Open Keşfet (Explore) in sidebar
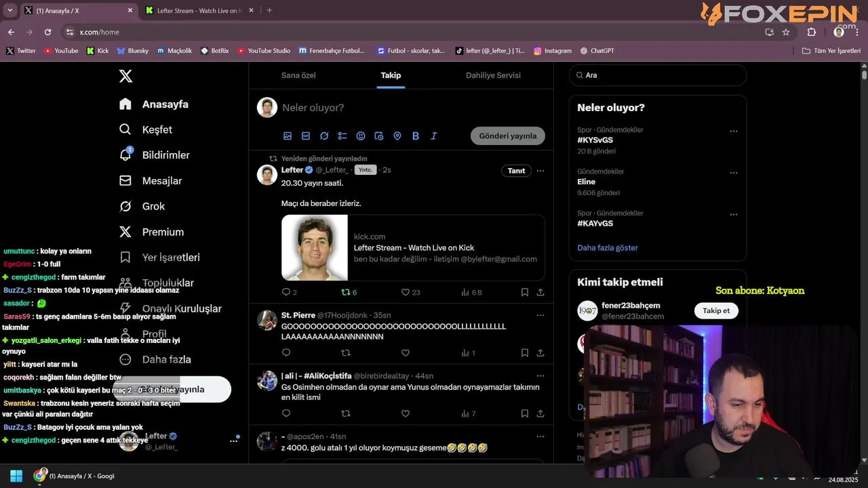 click(x=146, y=129)
